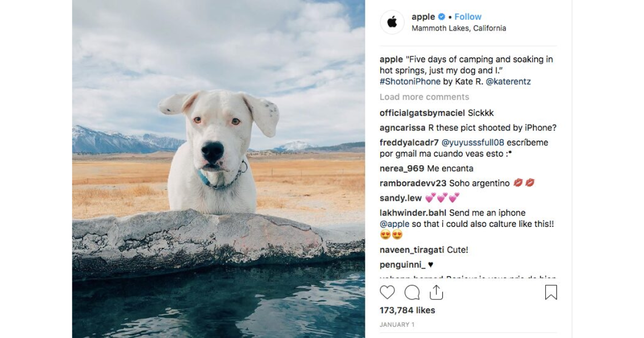Viewport: 644px width, 338px height.
Task: Click the nerea_969 username
Action: (x=402, y=168)
